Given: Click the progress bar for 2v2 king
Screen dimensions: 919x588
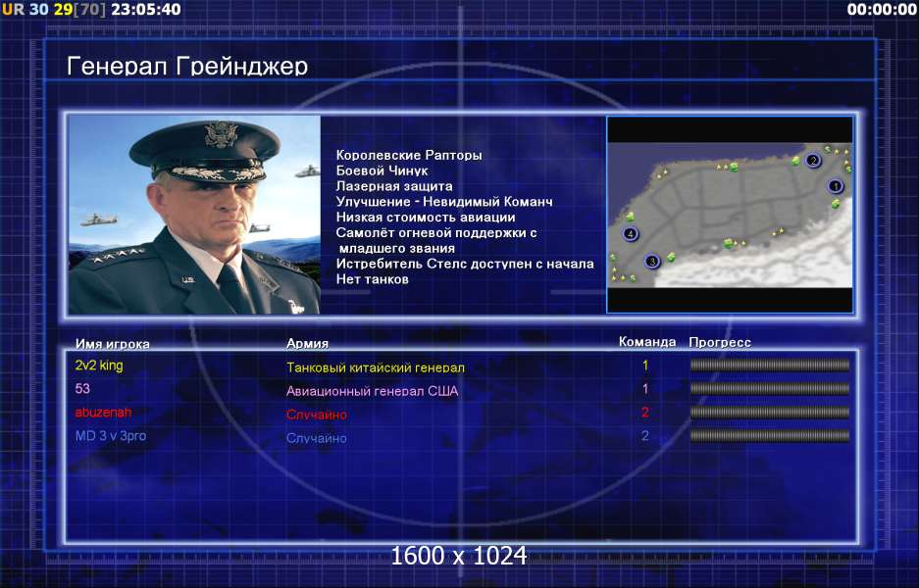Looking at the screenshot, I should pyautogui.click(x=770, y=366).
